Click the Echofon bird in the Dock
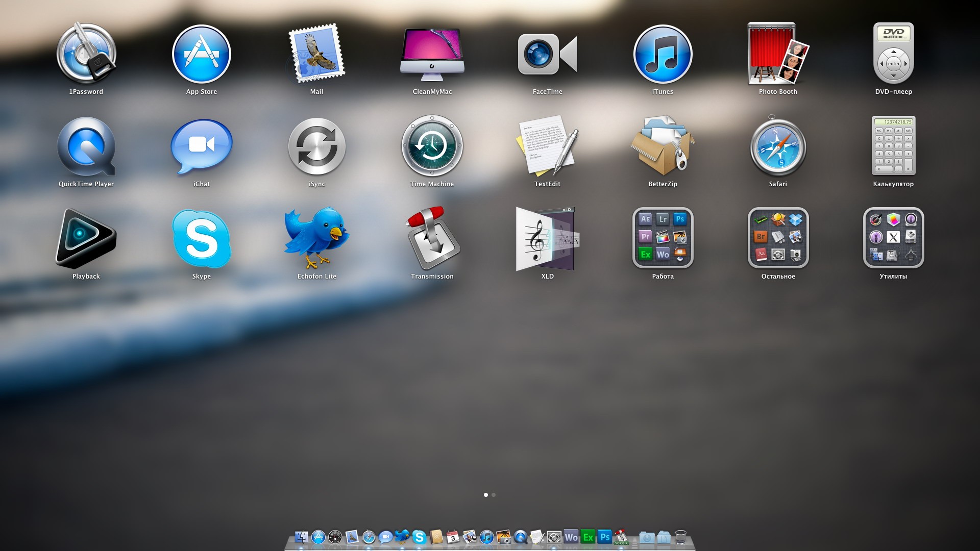This screenshot has height=551, width=980. 402,537
